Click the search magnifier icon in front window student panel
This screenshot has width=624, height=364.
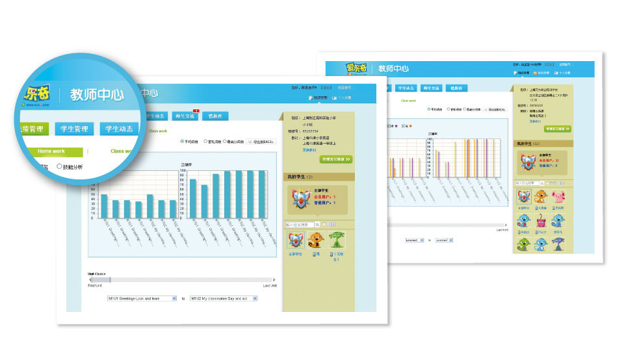tap(318, 225)
